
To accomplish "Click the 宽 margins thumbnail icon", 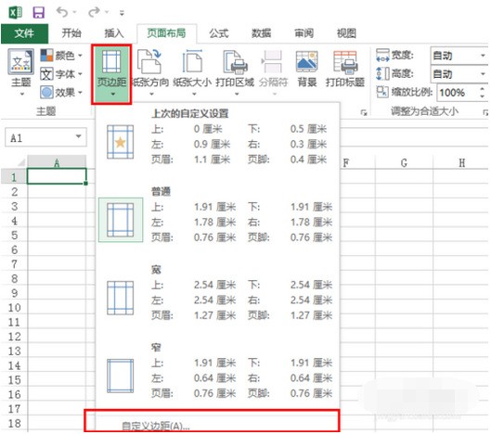I will click(121, 298).
